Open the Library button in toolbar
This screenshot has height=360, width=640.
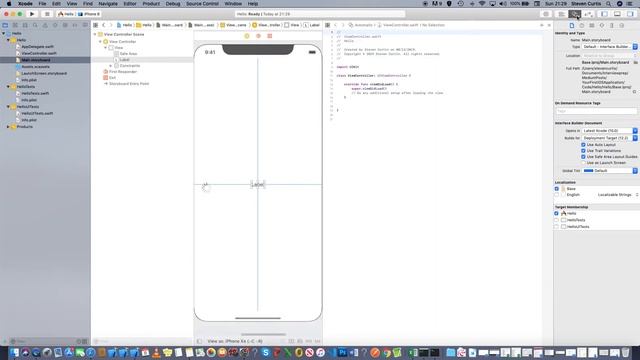tap(546, 14)
